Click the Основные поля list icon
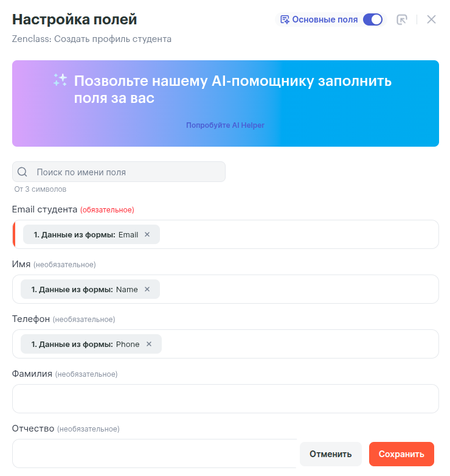The image size is (450, 476). pos(285,19)
